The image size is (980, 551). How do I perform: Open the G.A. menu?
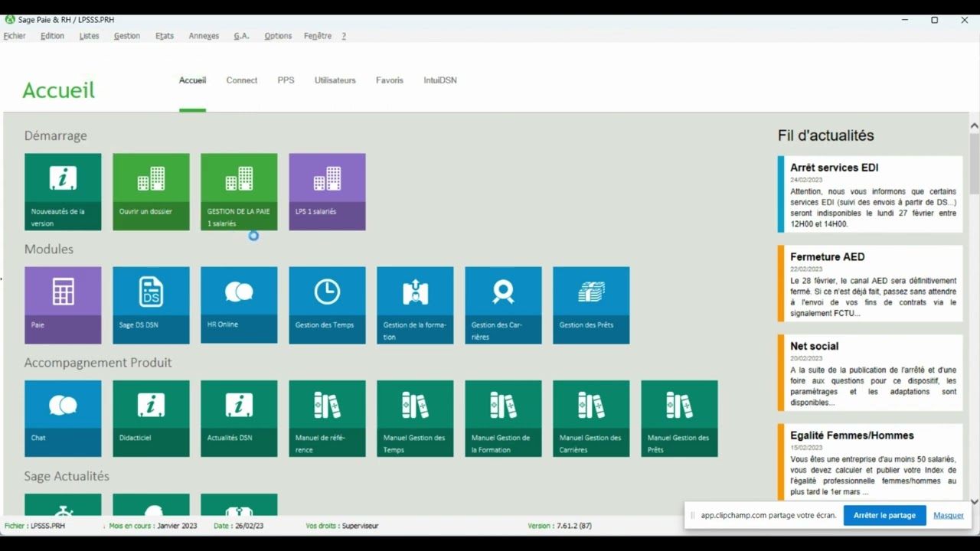(x=241, y=36)
